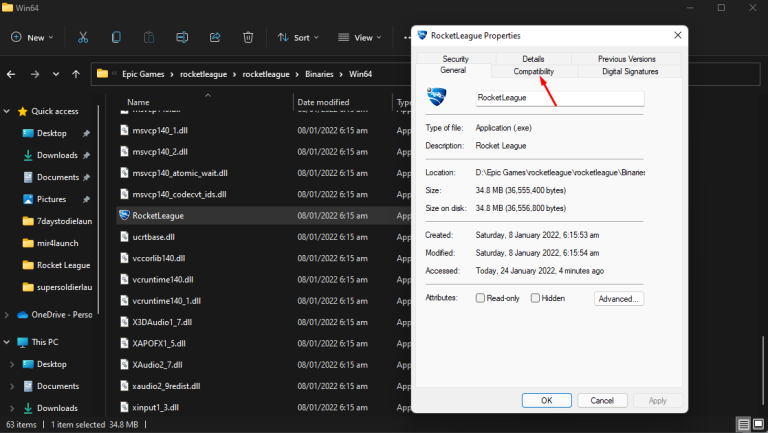
Task: Switch to the Security tab
Action: click(x=456, y=59)
